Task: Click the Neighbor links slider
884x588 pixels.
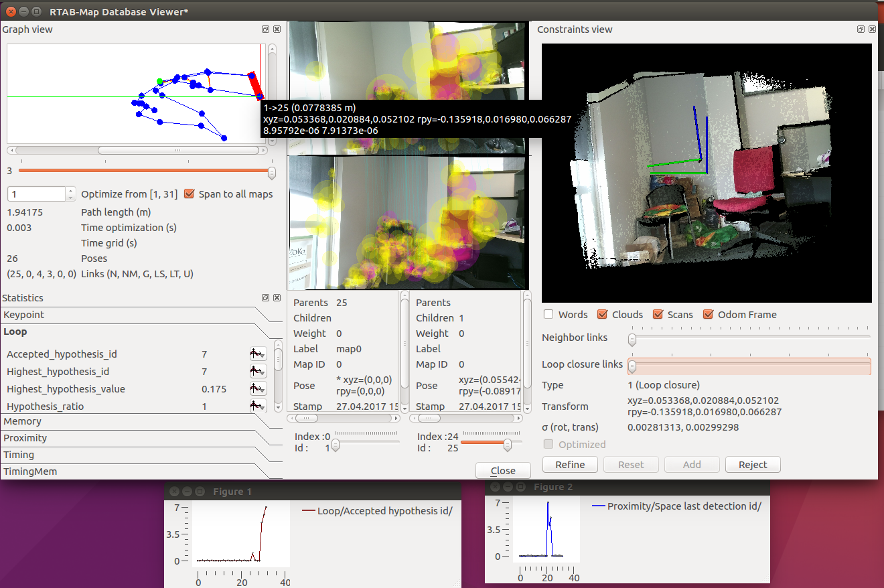Action: click(x=750, y=339)
